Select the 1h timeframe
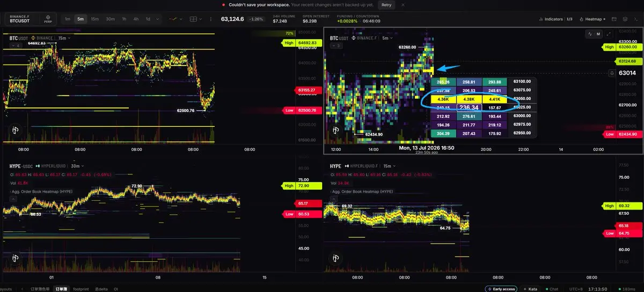The image size is (644, 292). click(x=124, y=19)
